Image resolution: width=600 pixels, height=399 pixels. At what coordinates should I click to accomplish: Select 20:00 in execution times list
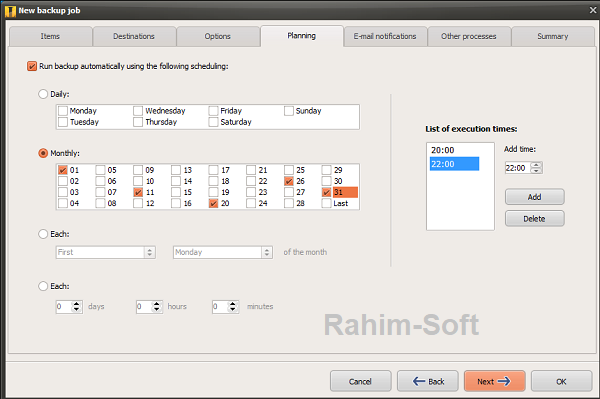click(454, 150)
